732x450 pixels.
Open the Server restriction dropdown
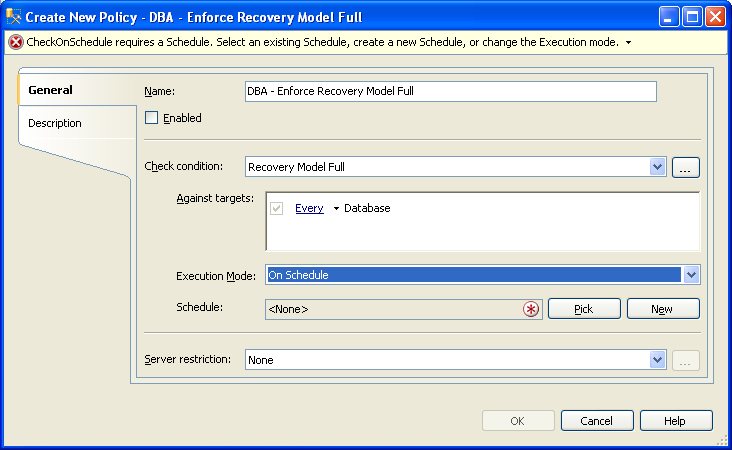click(x=657, y=359)
